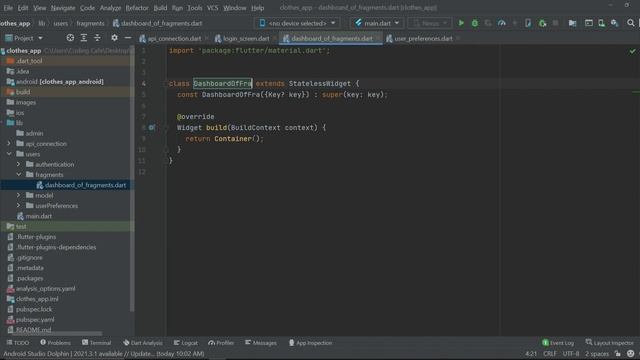Open the Navigate menu
640x360 pixels.
(x=63, y=8)
